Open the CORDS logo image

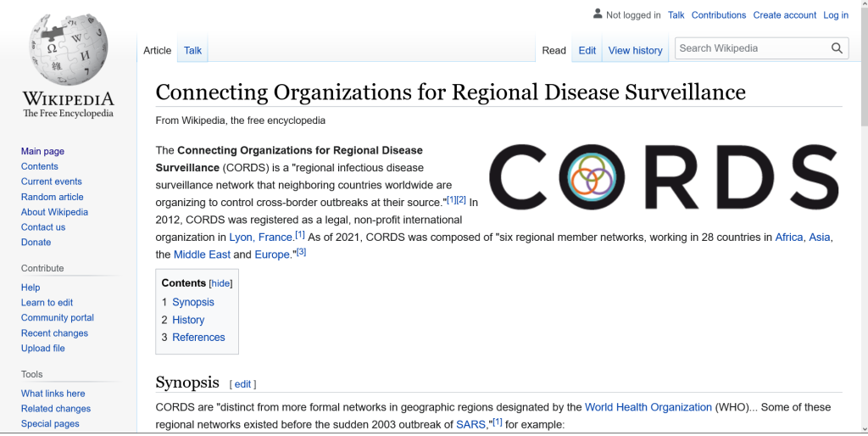tap(663, 177)
